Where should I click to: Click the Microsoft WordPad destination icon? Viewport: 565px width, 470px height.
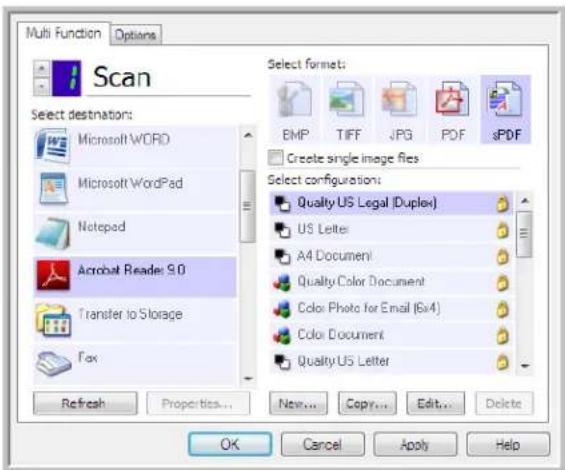point(53,189)
